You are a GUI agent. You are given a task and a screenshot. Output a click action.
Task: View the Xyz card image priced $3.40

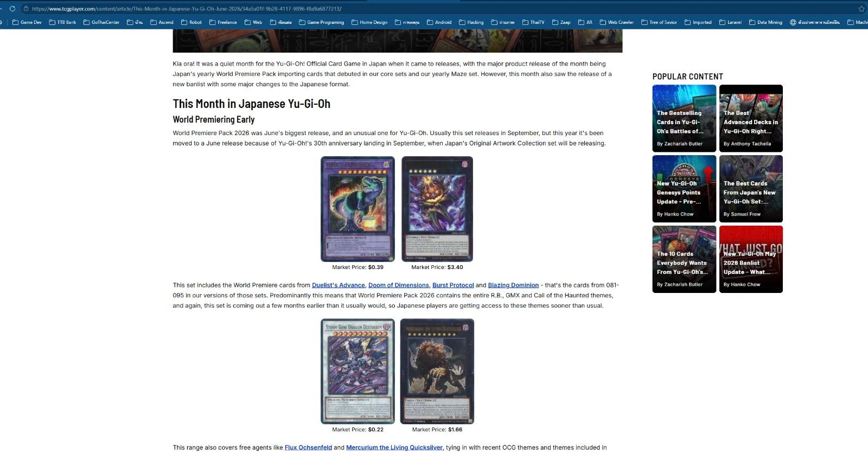click(x=437, y=209)
